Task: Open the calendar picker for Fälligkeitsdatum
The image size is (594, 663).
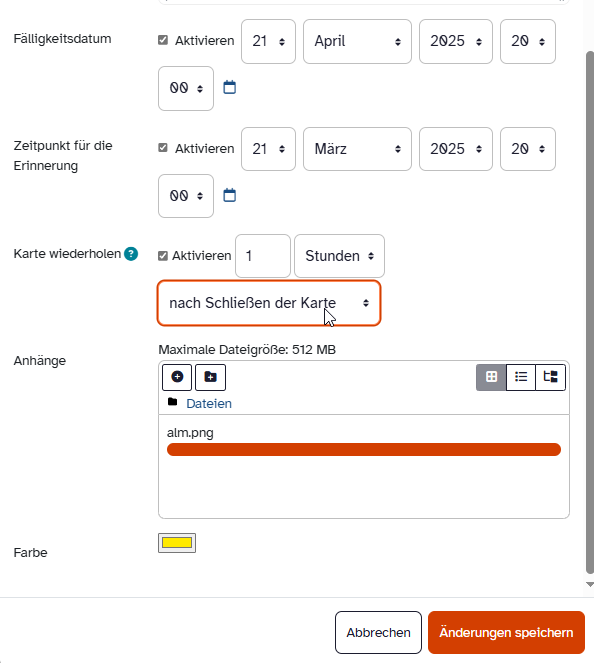Action: (230, 88)
